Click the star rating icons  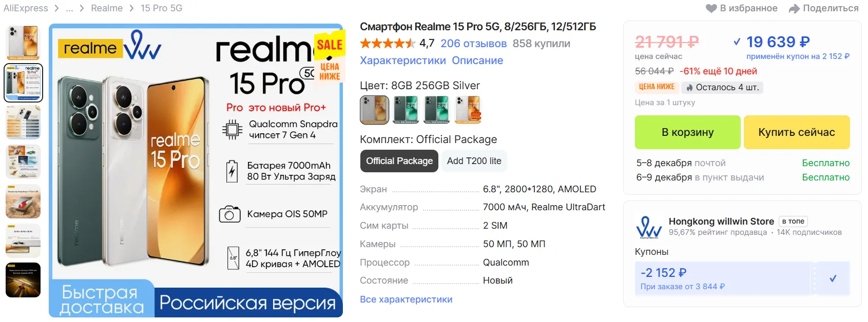tap(388, 44)
